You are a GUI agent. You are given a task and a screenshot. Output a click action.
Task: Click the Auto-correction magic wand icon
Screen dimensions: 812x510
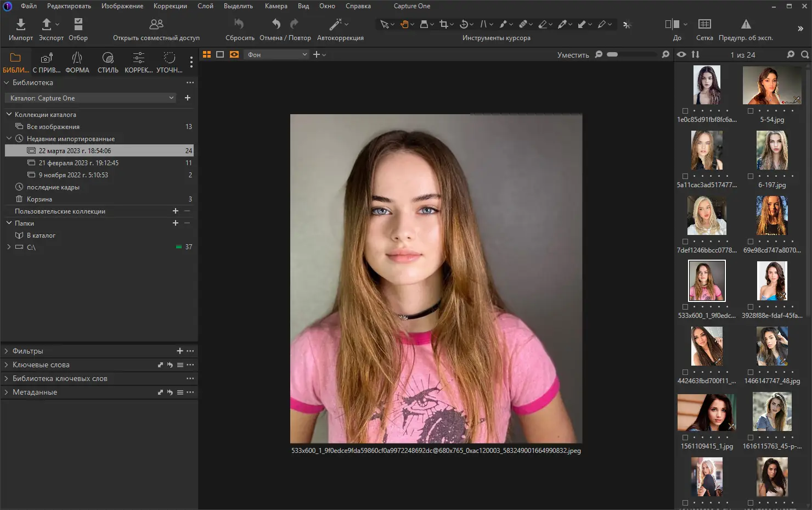tap(336, 25)
